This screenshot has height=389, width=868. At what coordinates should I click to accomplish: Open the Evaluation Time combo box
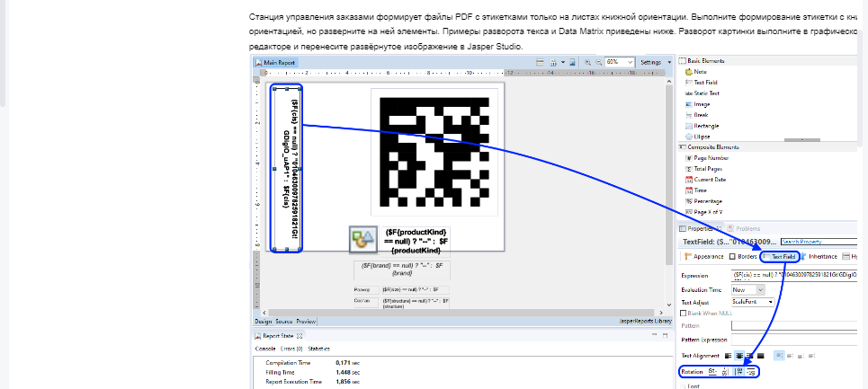tap(747, 289)
